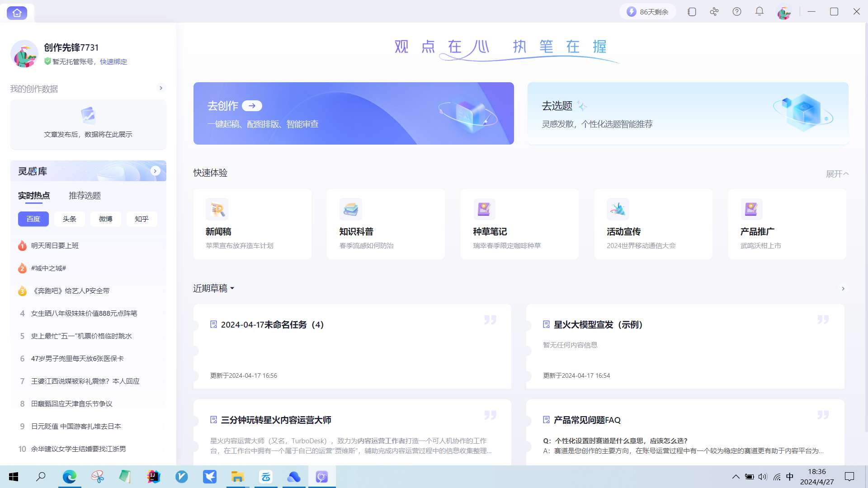Open the 近期草稿 dropdown

point(214,288)
